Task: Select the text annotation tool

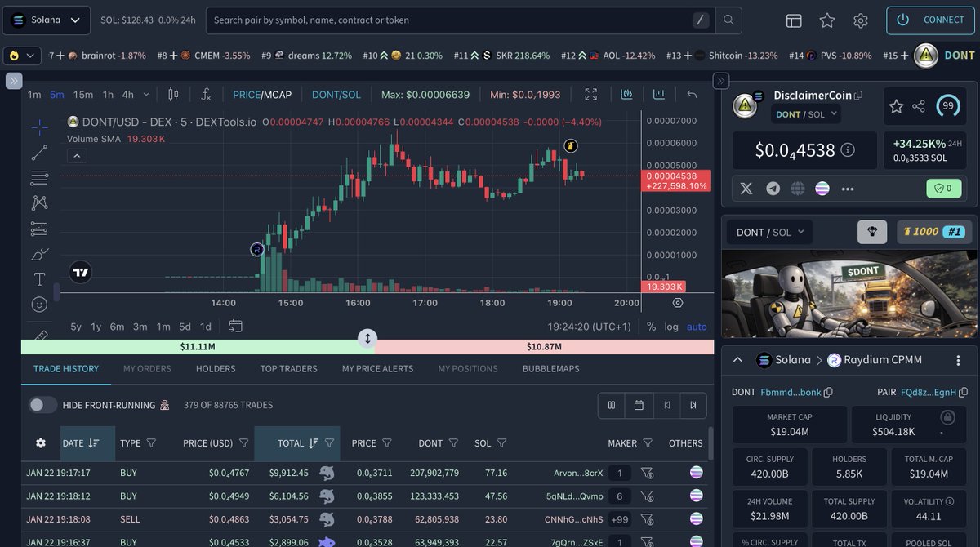Action: tap(39, 279)
